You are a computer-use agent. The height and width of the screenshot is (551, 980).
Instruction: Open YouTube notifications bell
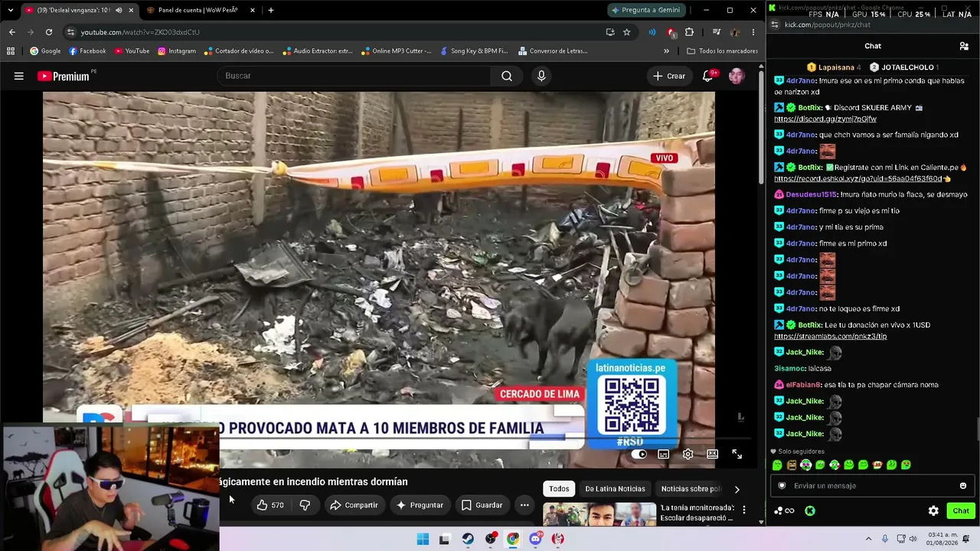(x=708, y=76)
